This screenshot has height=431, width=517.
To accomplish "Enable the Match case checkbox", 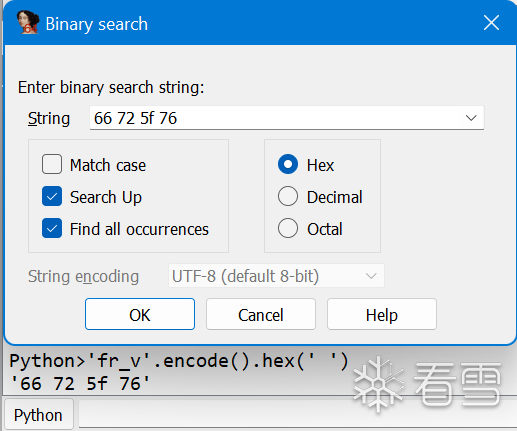I will [52, 164].
